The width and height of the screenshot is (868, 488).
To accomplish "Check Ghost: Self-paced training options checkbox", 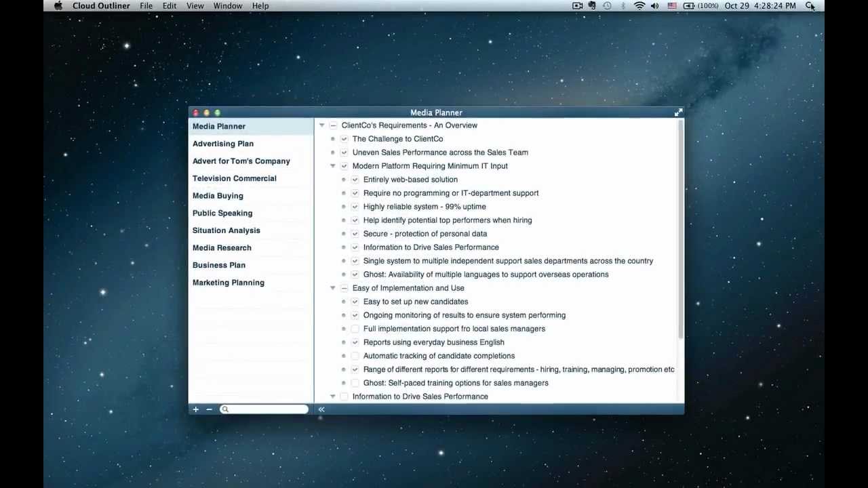I will pos(355,383).
